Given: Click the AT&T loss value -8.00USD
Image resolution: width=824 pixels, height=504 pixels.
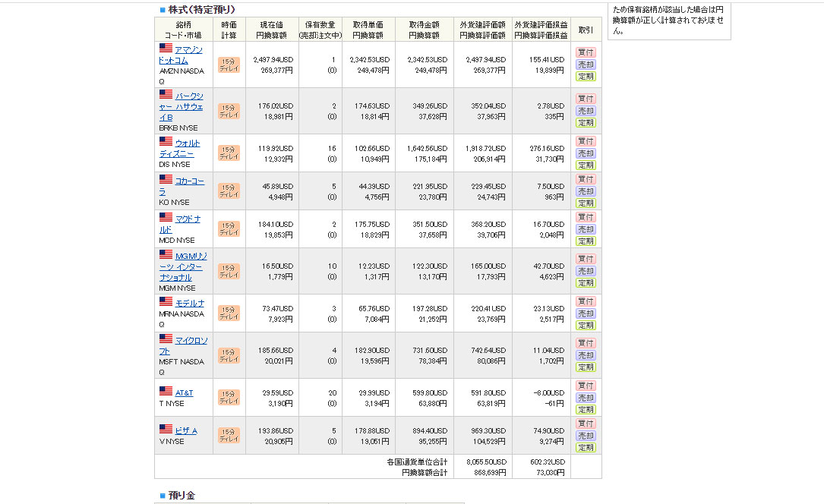Looking at the screenshot, I should pyautogui.click(x=548, y=392).
